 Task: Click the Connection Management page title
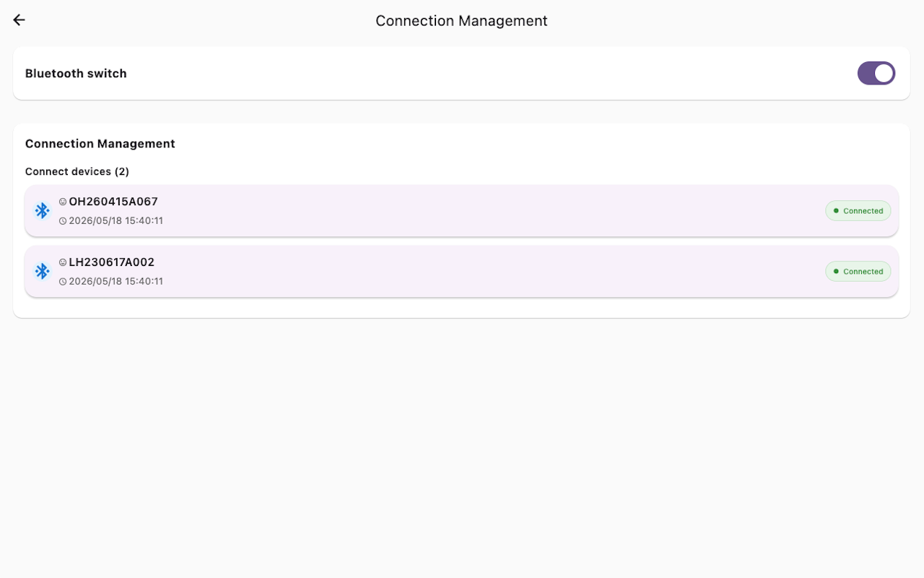coord(462,21)
